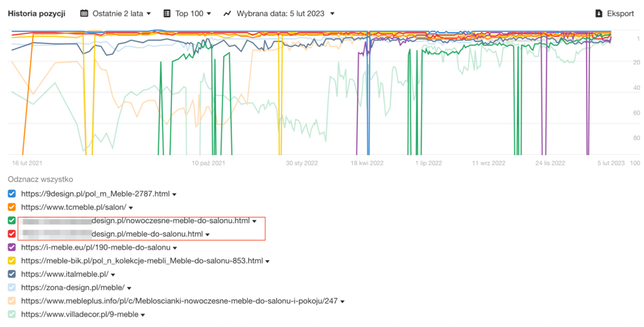The height and width of the screenshot is (327, 644).
Task: Toggle the purple i-meble.eu checkbox
Action: (x=12, y=247)
